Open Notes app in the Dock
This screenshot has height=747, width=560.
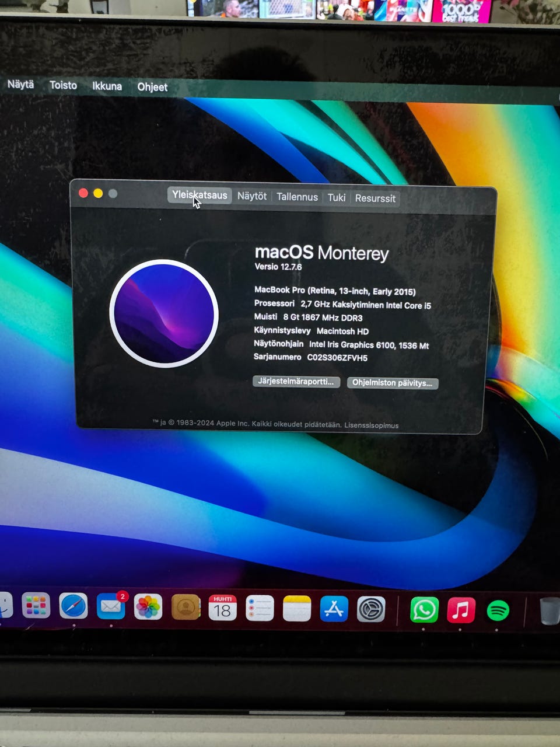tap(297, 609)
